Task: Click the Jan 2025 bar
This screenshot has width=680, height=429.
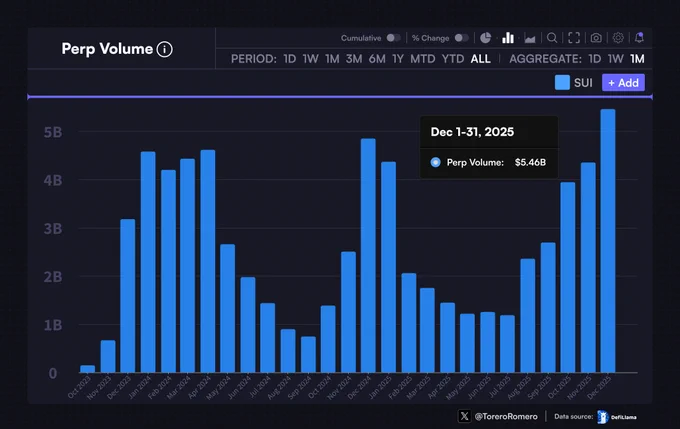Action: pyautogui.click(x=389, y=267)
